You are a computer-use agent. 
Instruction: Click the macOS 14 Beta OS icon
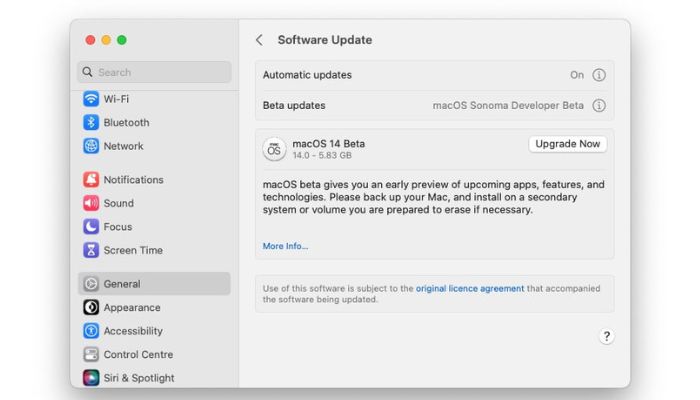(274, 149)
